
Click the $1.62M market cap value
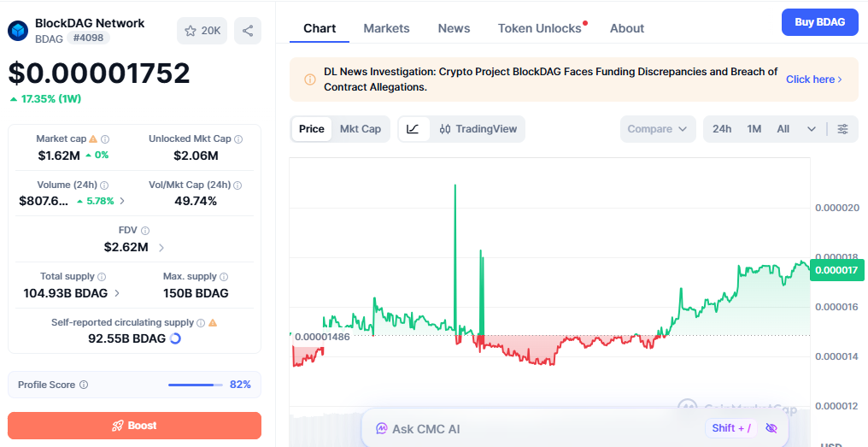click(x=59, y=156)
